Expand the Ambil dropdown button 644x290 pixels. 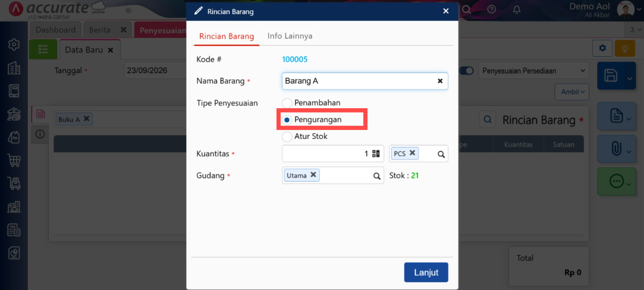coord(572,92)
